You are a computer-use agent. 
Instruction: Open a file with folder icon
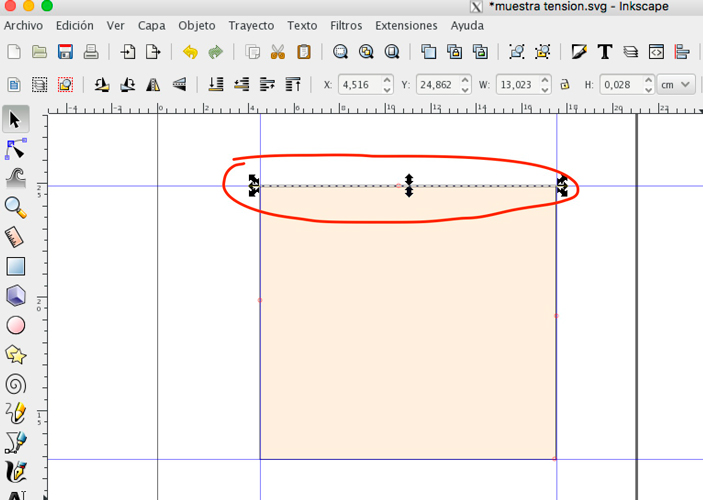39,52
